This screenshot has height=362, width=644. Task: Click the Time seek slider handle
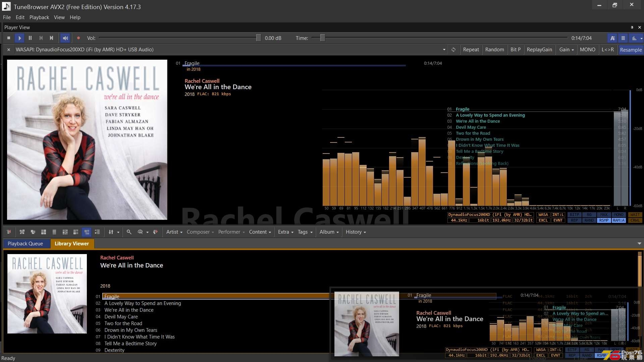(322, 38)
